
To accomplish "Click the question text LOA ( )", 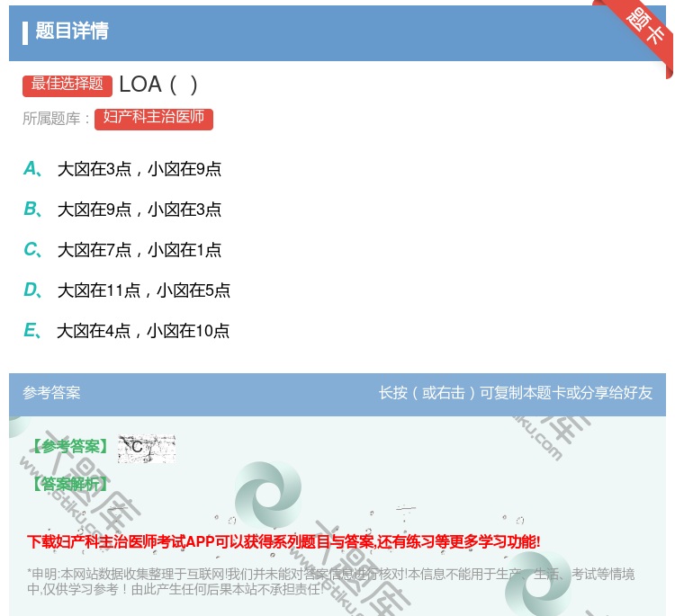I will [x=158, y=85].
